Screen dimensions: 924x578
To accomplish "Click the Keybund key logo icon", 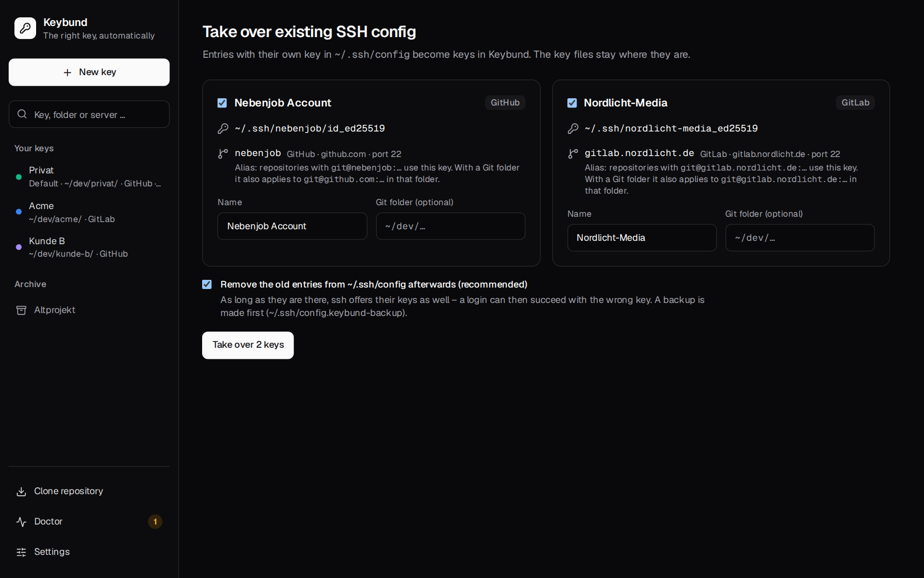I will point(25,28).
